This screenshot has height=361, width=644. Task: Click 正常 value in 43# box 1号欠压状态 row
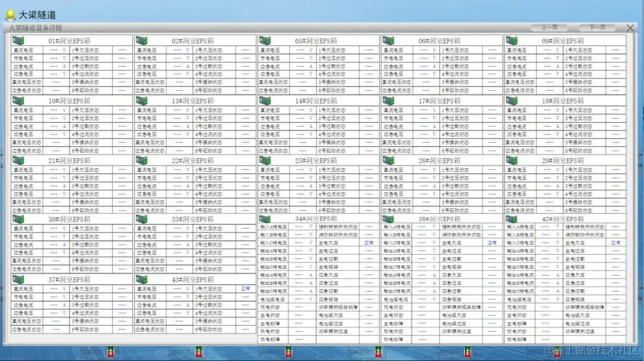(246, 289)
